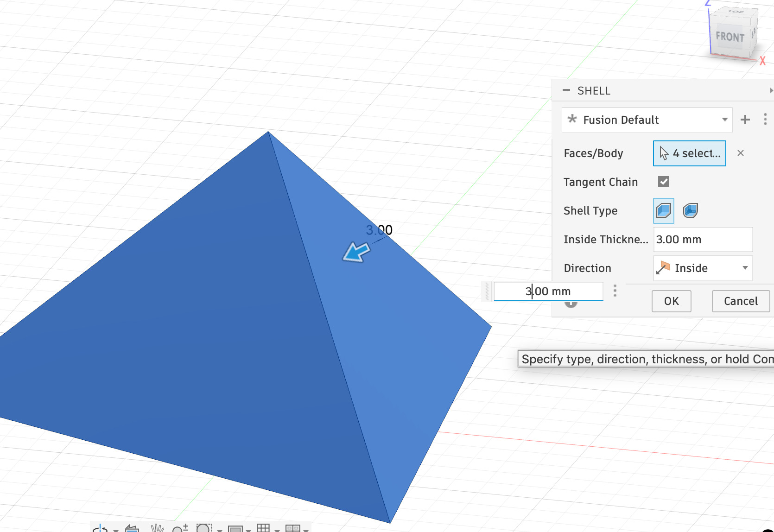This screenshot has width=774, height=532.
Task: Open the Viewports dropdown arrow
Action: [x=306, y=530]
